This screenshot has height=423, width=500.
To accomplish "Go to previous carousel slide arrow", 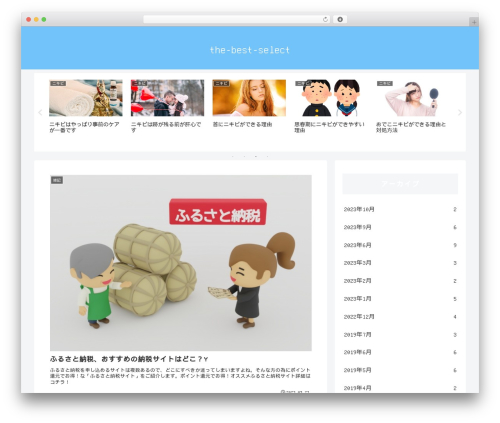I will pyautogui.click(x=40, y=113).
